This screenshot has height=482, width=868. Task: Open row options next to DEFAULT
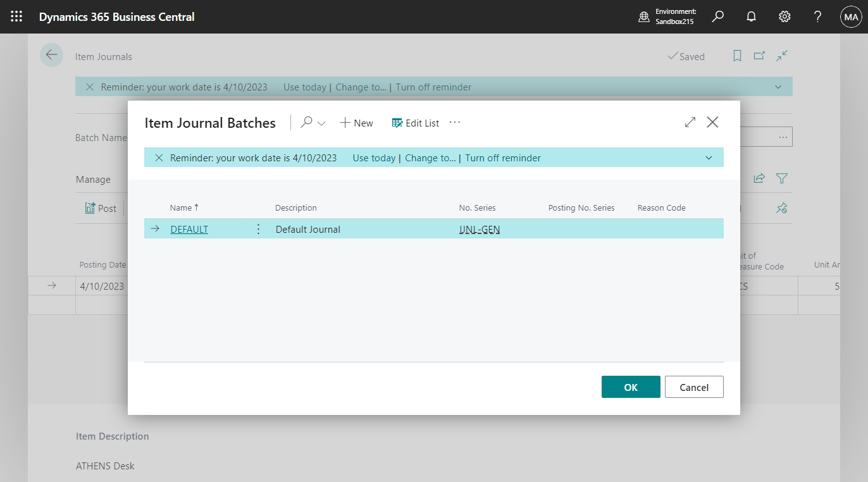point(258,229)
